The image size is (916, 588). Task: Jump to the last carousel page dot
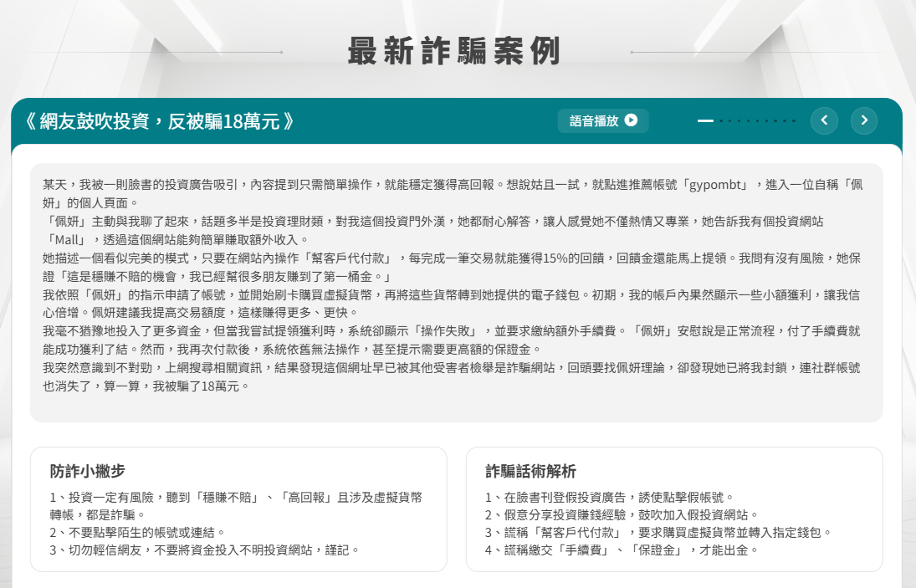pos(794,121)
